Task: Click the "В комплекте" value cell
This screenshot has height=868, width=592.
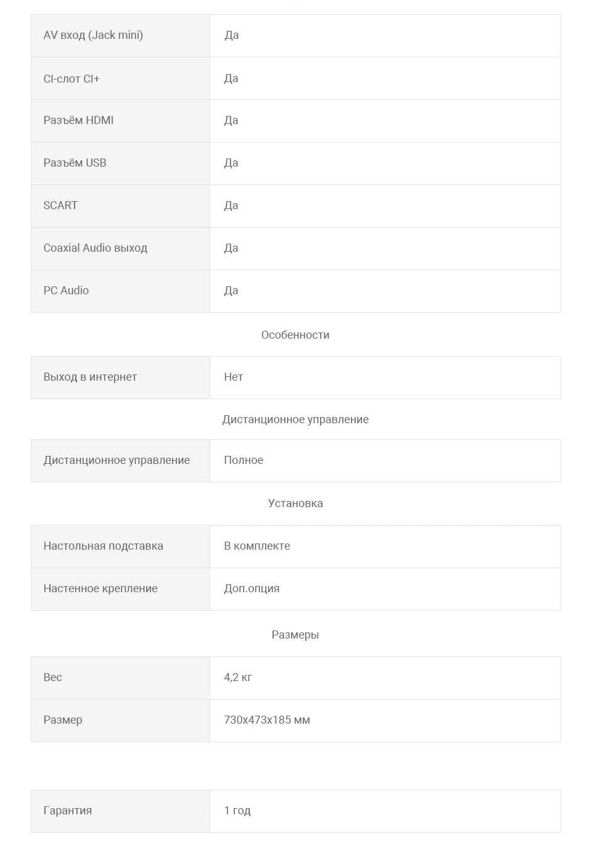Action: tap(257, 546)
